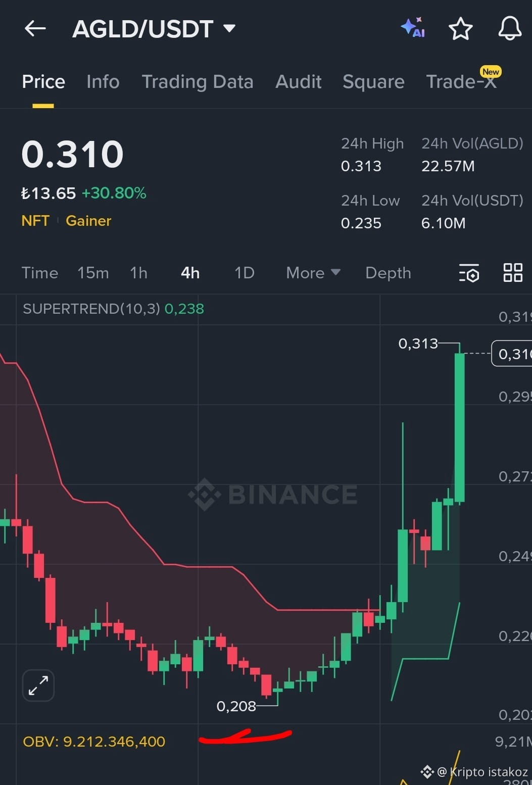Switch to the Price tab
Image resolution: width=532 pixels, height=785 pixels.
click(43, 82)
